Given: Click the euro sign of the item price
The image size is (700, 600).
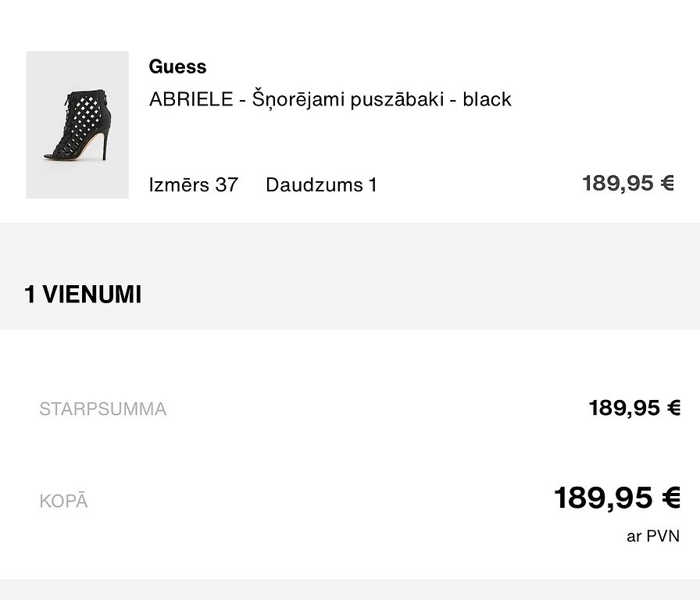Looking at the screenshot, I should 667,184.
